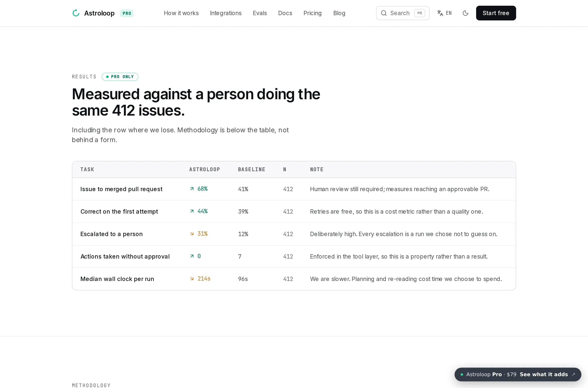Screen dimensions: 588x388
Task: Select the BASELINE column header
Action: click(x=251, y=169)
